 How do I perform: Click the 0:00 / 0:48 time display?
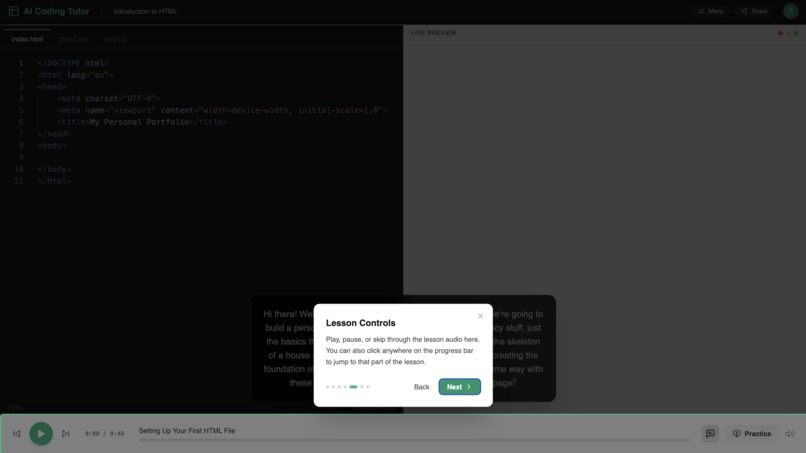click(104, 433)
